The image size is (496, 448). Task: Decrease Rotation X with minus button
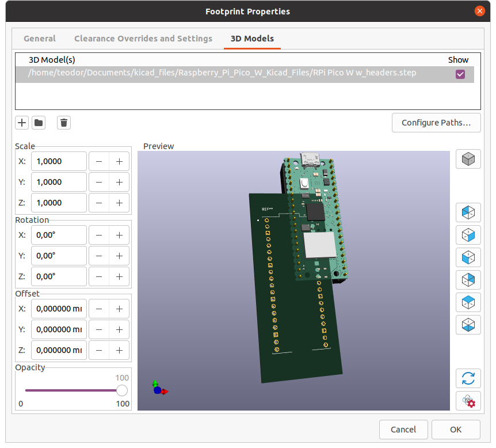click(x=99, y=236)
